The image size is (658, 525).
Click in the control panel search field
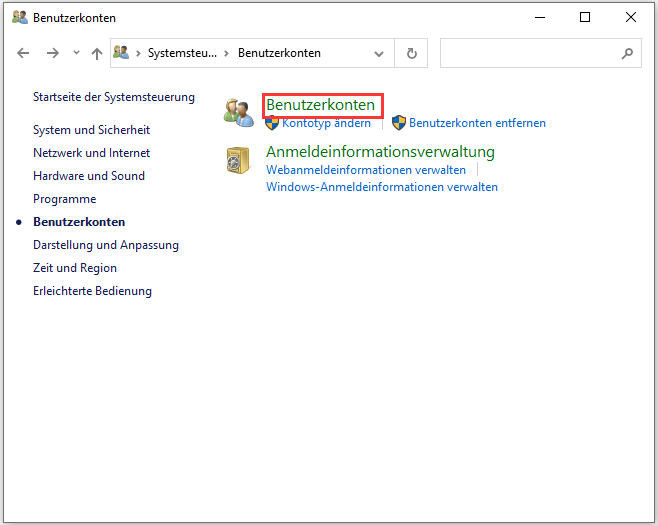(x=528, y=53)
